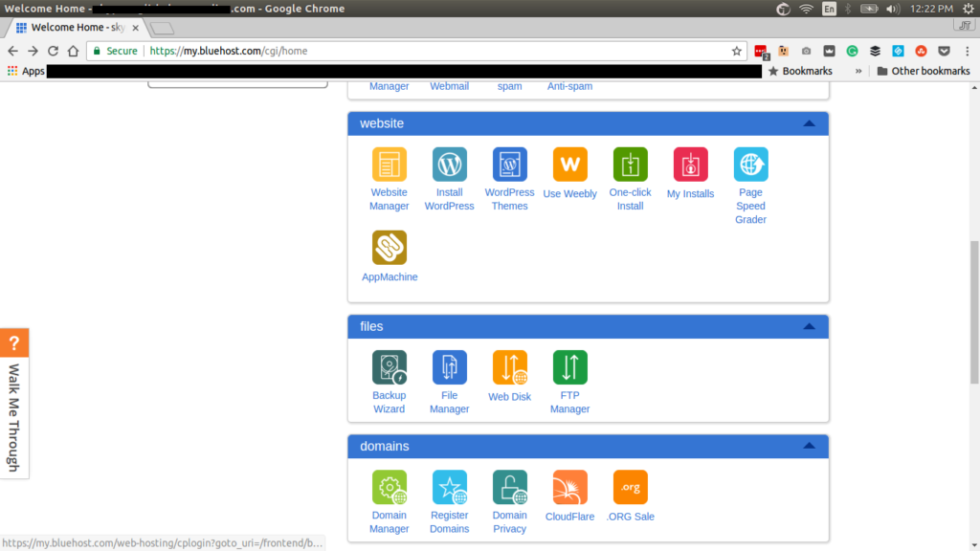Open the Backup Wizard icon
Screen dimensions: 980x551
(x=390, y=367)
